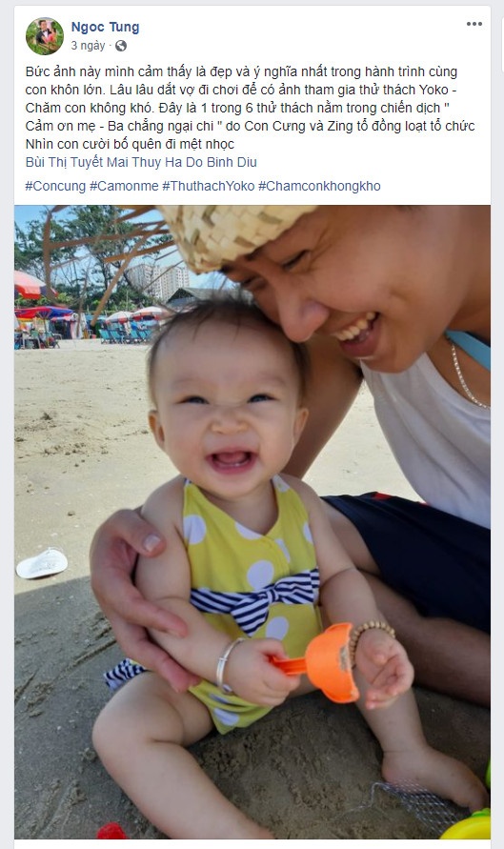
Task: Open Ngoc Tung's profile name link
Action: pyautogui.click(x=105, y=27)
